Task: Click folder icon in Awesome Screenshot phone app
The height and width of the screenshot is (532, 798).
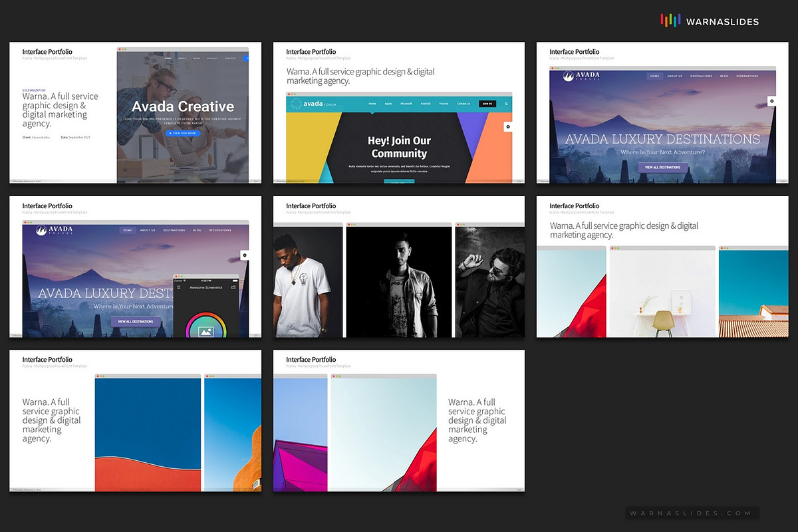Action: click(233, 287)
